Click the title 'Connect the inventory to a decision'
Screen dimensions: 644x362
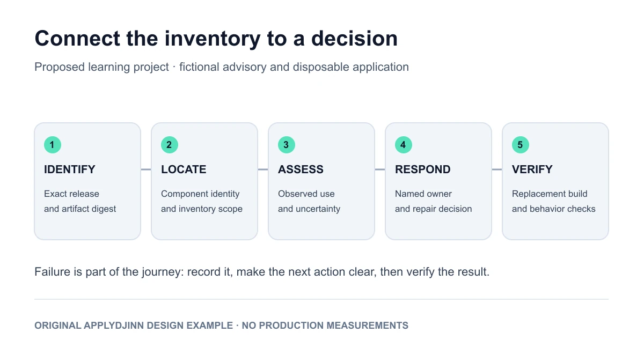pyautogui.click(x=216, y=39)
